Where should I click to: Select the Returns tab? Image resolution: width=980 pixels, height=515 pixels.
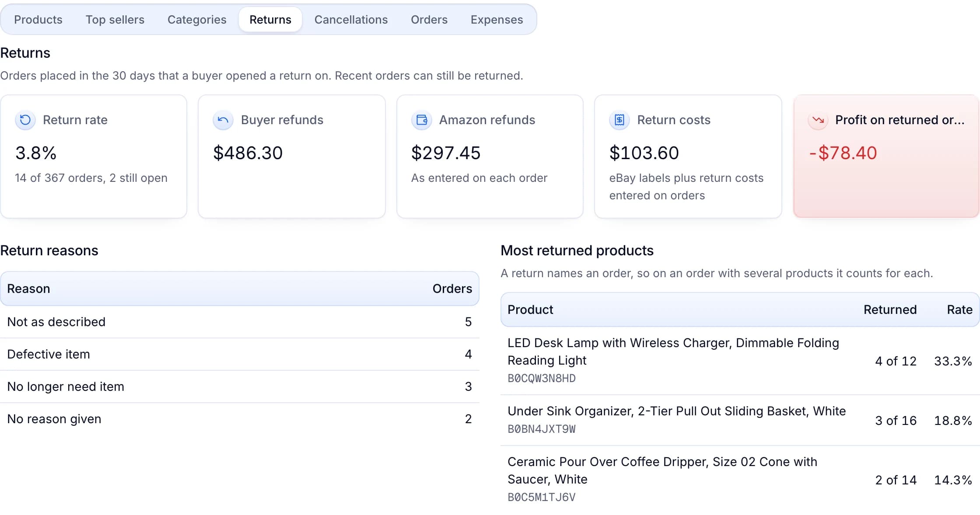point(270,20)
